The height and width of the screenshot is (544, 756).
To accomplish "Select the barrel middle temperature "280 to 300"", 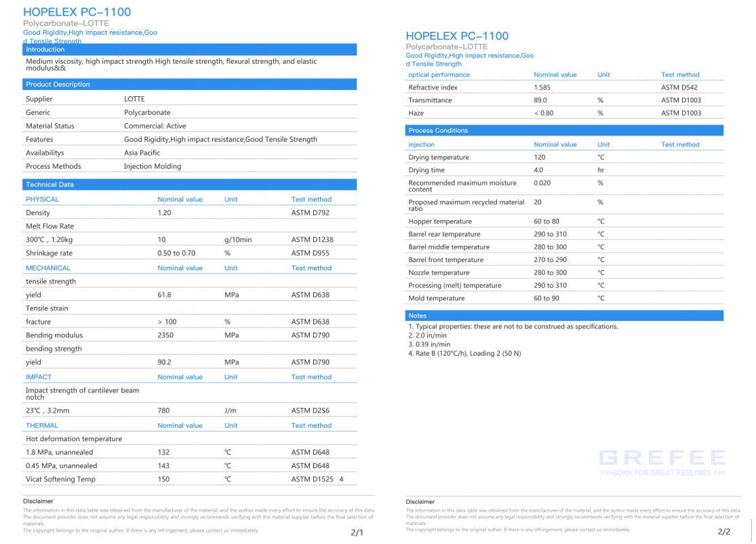I will (x=550, y=247).
